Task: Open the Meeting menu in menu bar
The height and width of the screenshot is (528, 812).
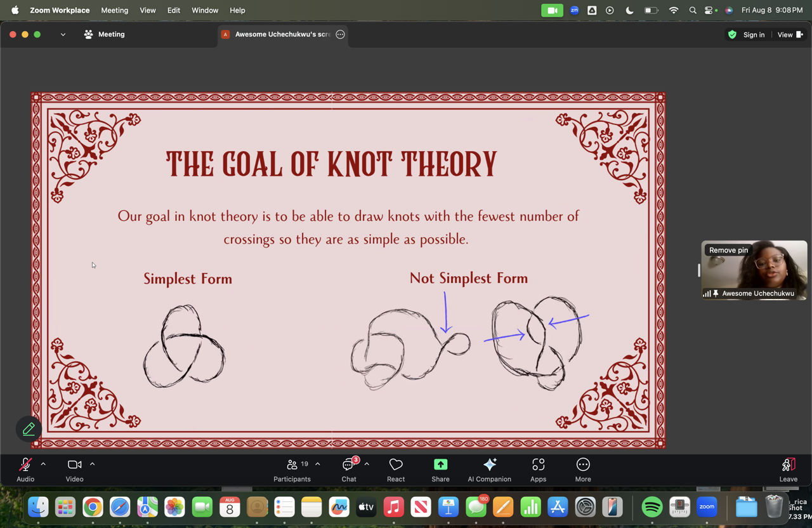Action: pyautogui.click(x=114, y=10)
